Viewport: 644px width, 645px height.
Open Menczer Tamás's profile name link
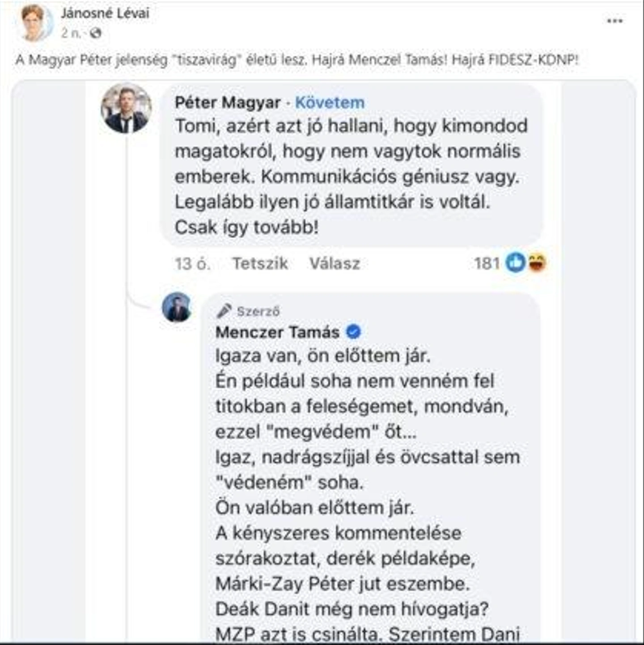point(277,332)
